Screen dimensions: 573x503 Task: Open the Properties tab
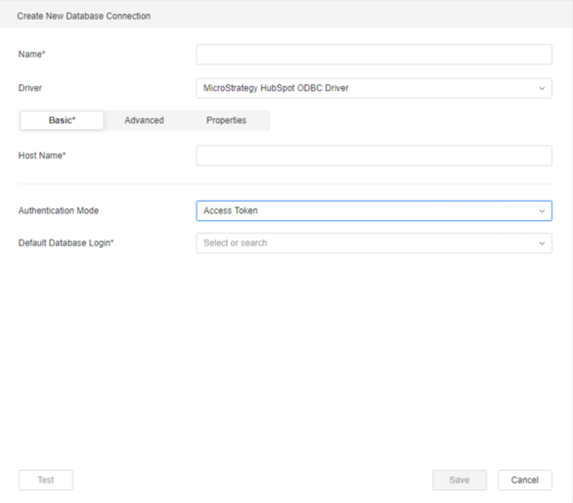(x=226, y=120)
